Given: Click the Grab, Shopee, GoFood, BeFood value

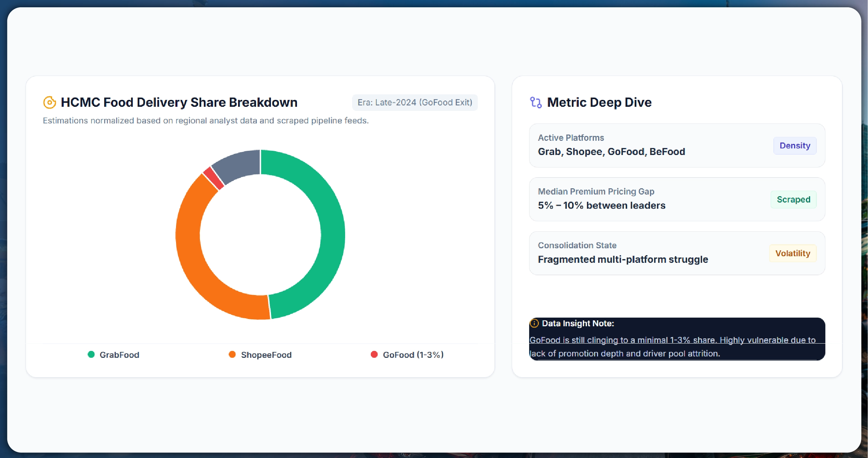Looking at the screenshot, I should (611, 152).
